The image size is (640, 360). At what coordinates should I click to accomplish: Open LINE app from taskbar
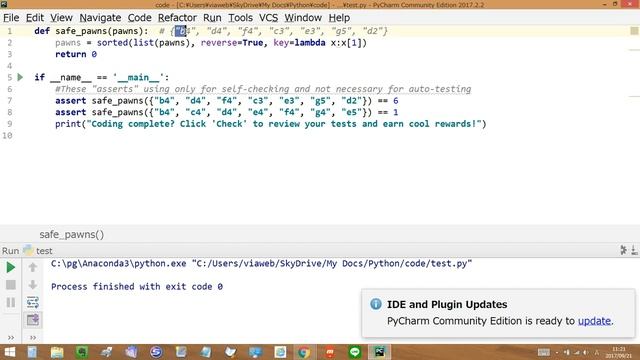click(355, 352)
